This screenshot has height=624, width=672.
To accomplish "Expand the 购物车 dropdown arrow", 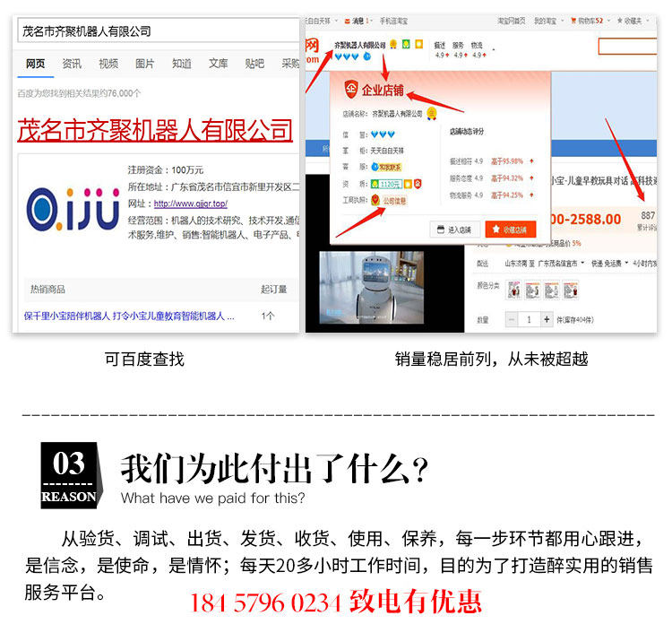I will (x=608, y=21).
